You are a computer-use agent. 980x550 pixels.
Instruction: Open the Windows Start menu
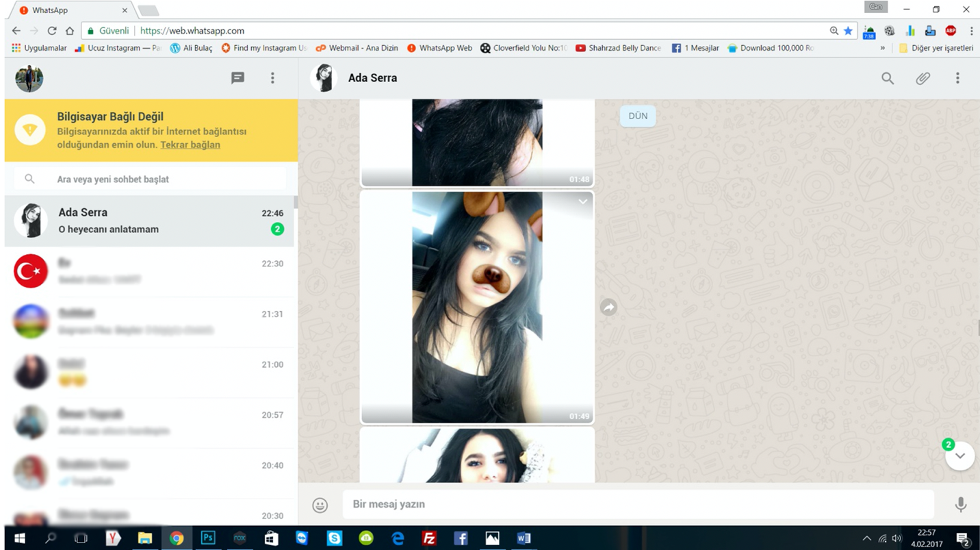tap(19, 538)
